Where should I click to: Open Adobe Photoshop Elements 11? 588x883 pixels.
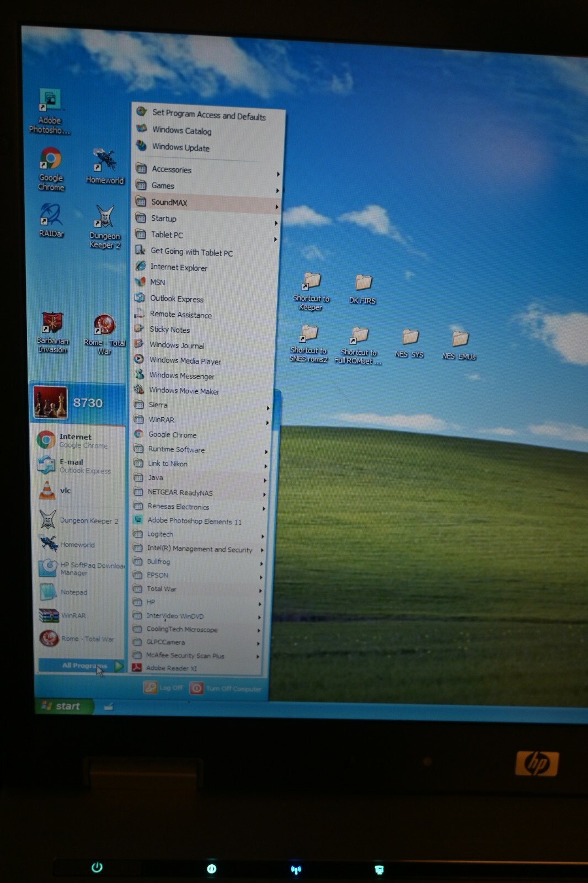coord(198,521)
